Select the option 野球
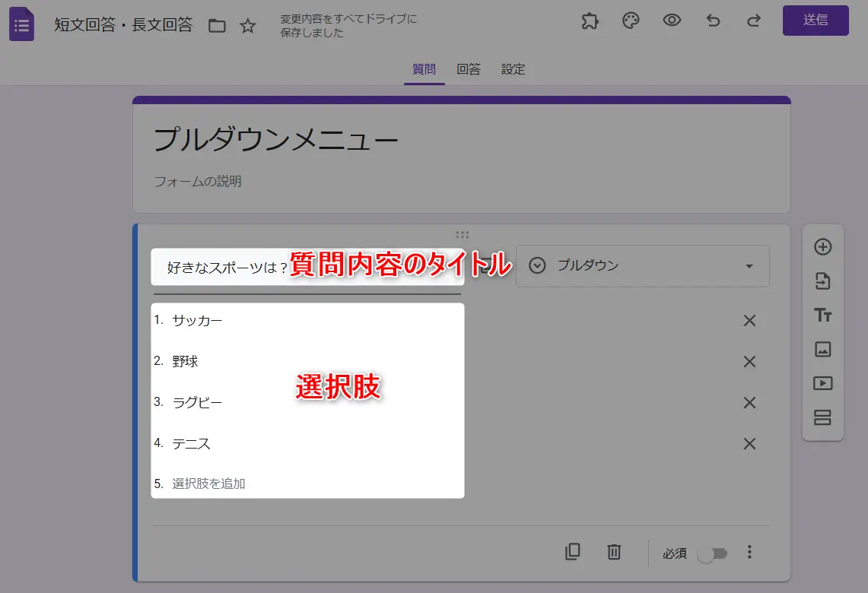This screenshot has width=868, height=593. click(x=185, y=361)
